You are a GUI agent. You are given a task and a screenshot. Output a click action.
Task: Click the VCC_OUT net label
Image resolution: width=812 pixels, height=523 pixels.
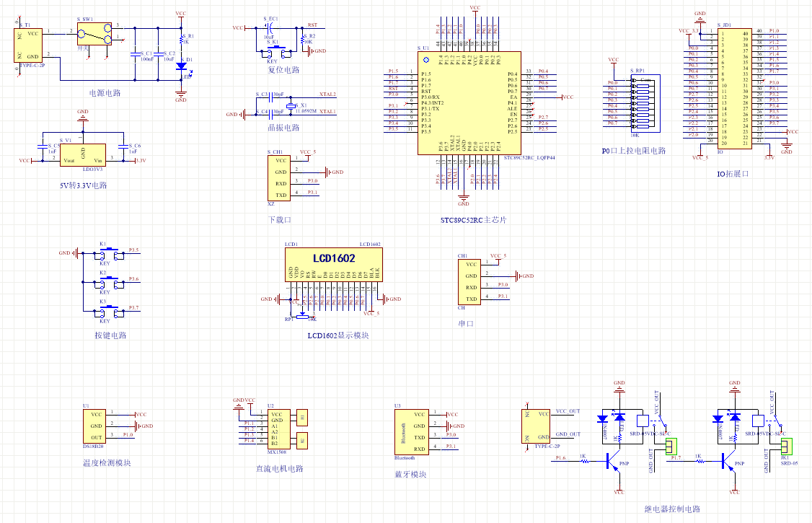click(x=568, y=411)
